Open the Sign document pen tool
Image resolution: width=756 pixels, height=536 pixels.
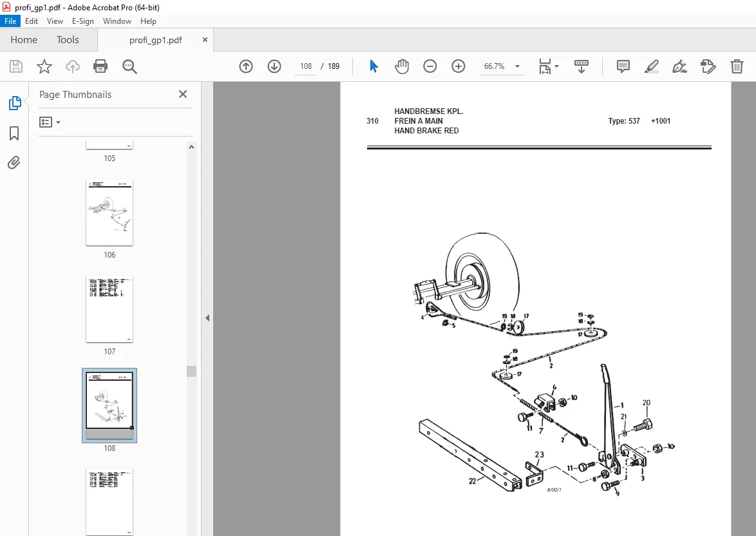tap(680, 66)
